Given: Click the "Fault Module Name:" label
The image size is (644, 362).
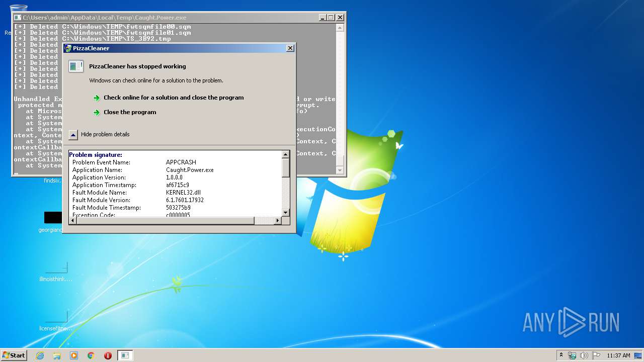Looking at the screenshot, I should 100,193.
